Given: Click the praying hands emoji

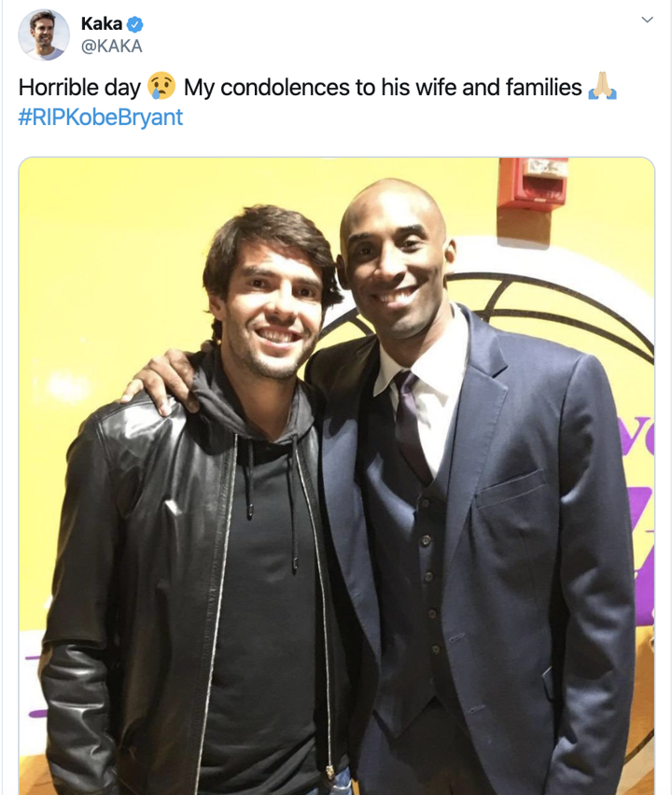Looking at the screenshot, I should point(602,86).
